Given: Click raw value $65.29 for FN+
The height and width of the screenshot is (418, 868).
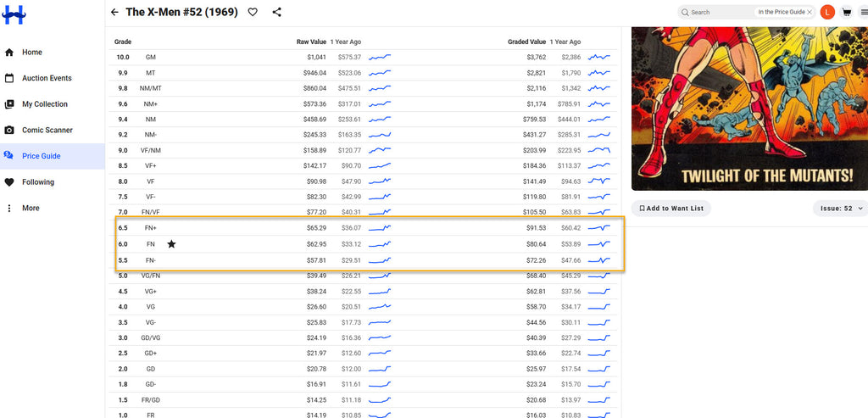Looking at the screenshot, I should click(317, 228).
